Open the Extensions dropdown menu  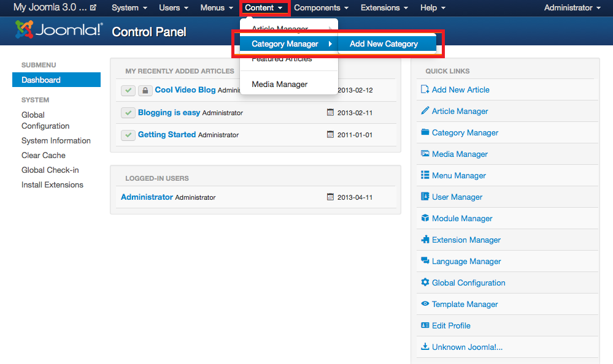(384, 8)
